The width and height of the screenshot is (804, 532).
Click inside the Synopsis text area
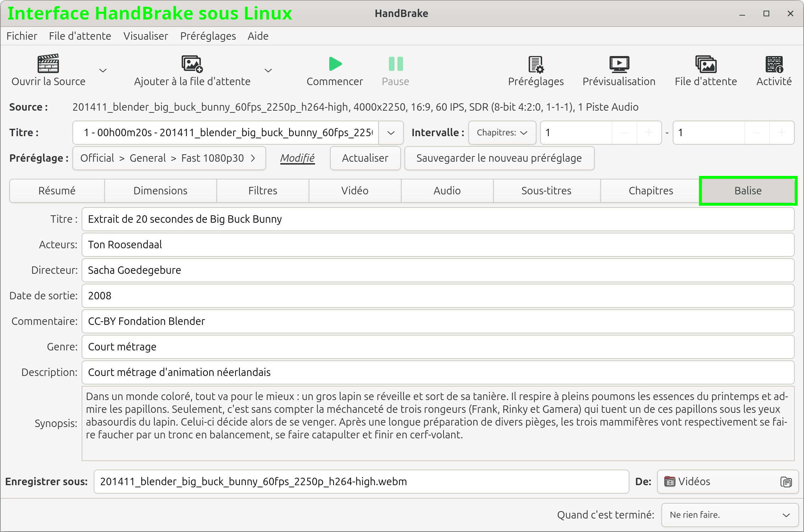click(x=438, y=423)
